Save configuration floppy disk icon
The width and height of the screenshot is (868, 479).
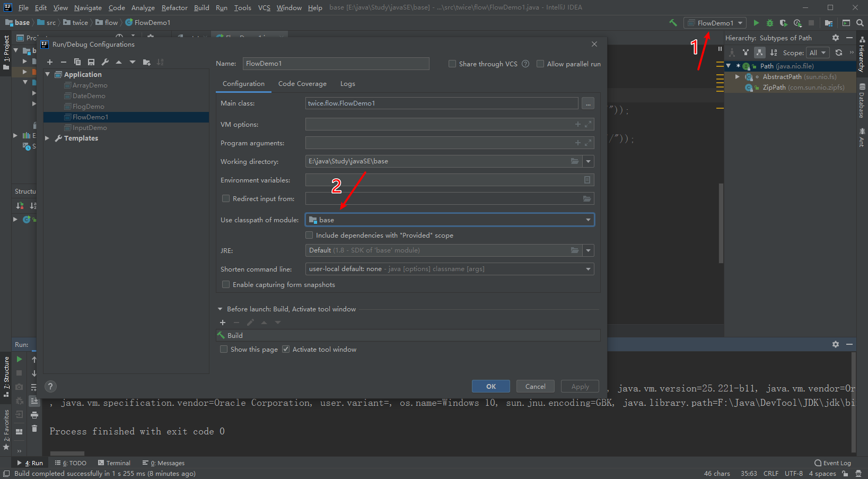pos(91,63)
